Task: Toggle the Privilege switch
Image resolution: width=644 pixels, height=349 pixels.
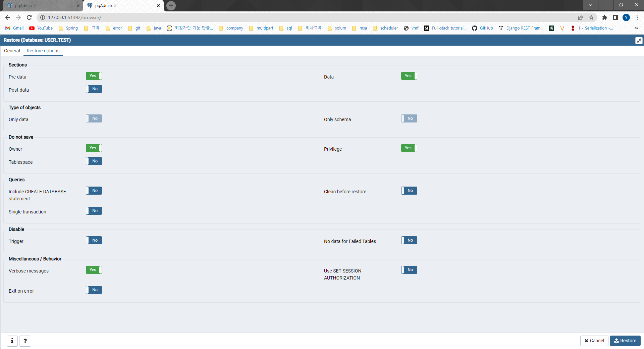Action: pyautogui.click(x=409, y=148)
